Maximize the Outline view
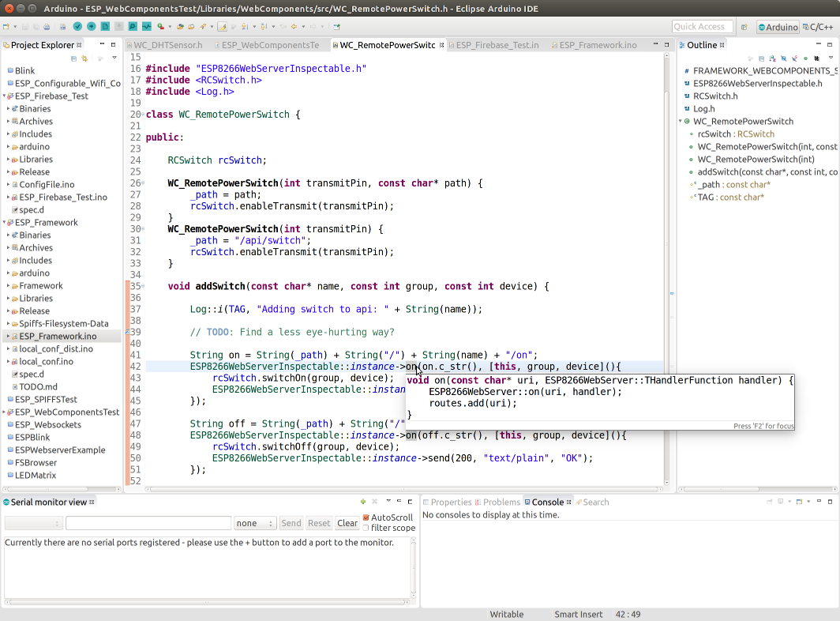840x621 pixels. pos(830,44)
